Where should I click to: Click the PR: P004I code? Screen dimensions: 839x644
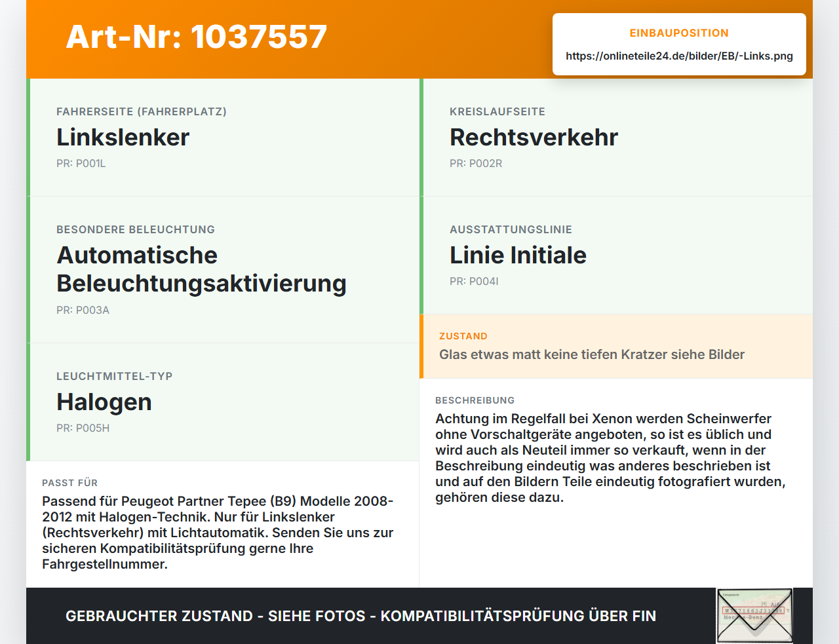click(474, 281)
